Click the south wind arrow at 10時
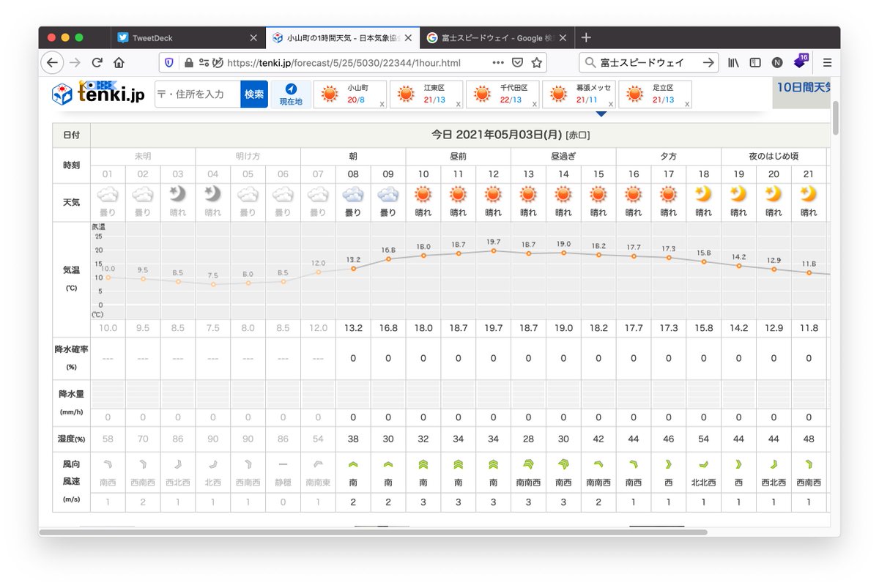This screenshot has height=588, width=879. pos(423,464)
